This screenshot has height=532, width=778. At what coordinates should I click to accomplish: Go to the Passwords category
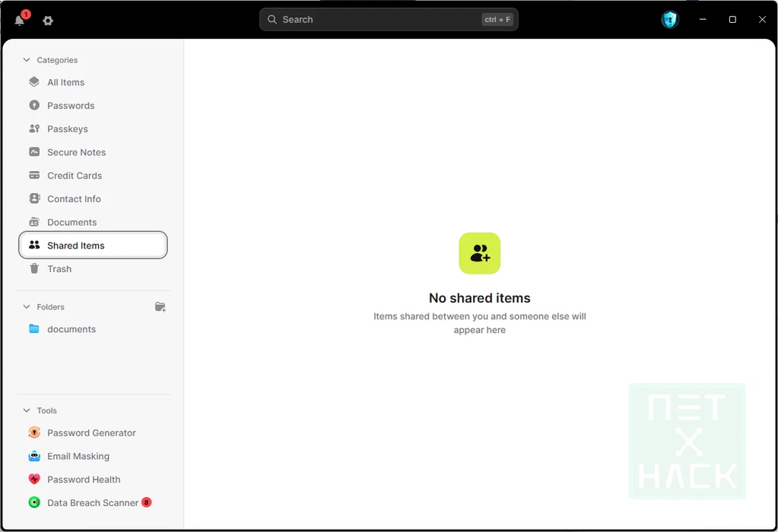[x=71, y=106]
